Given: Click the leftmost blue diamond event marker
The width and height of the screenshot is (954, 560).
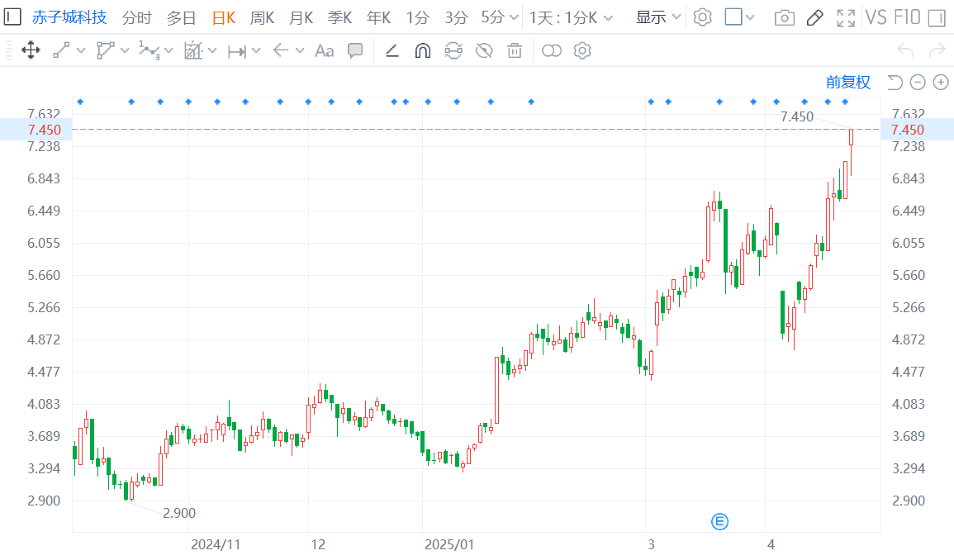Looking at the screenshot, I should coord(80,102).
